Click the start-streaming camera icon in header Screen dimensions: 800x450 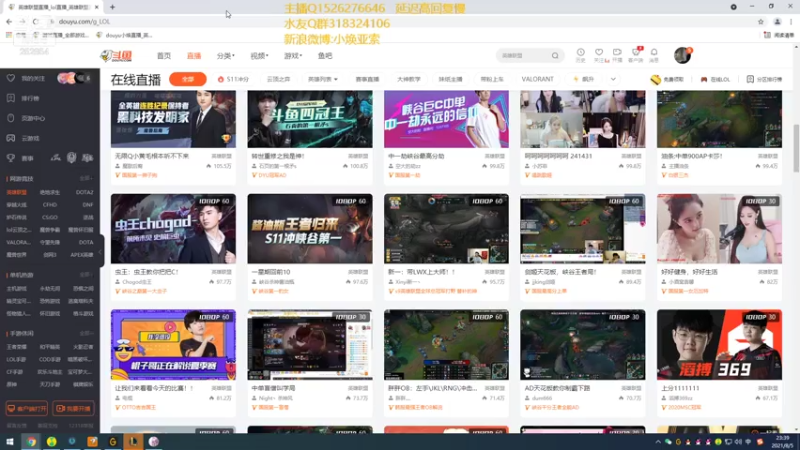pos(617,53)
